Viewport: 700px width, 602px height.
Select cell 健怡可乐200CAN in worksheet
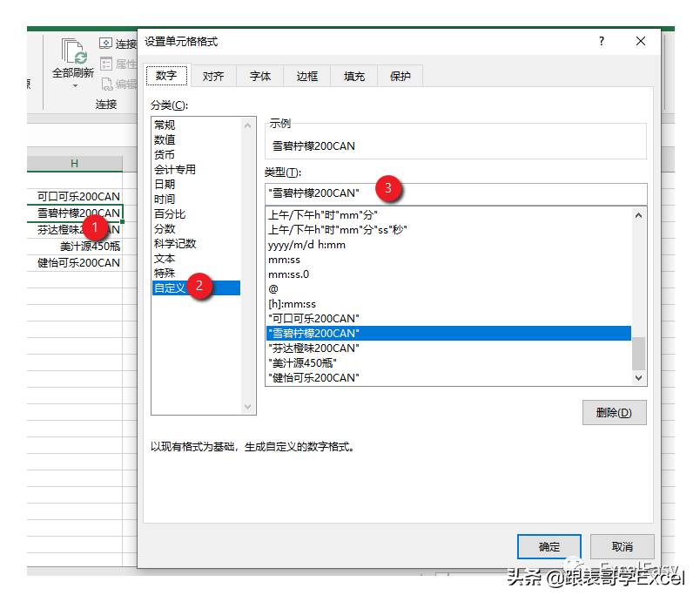75,262
